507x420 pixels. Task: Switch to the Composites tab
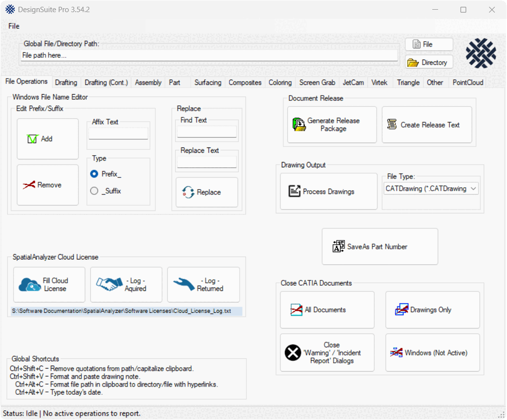(245, 82)
